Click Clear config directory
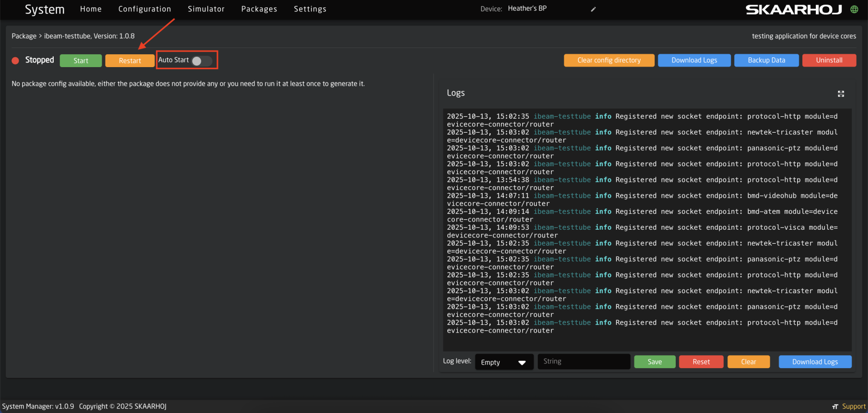Image resolution: width=868 pixels, height=413 pixels. tap(609, 60)
